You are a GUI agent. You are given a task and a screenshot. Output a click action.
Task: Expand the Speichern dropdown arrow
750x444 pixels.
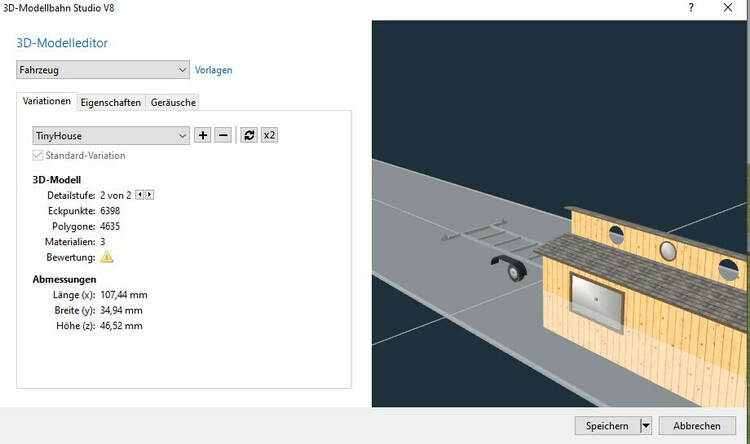(x=646, y=425)
